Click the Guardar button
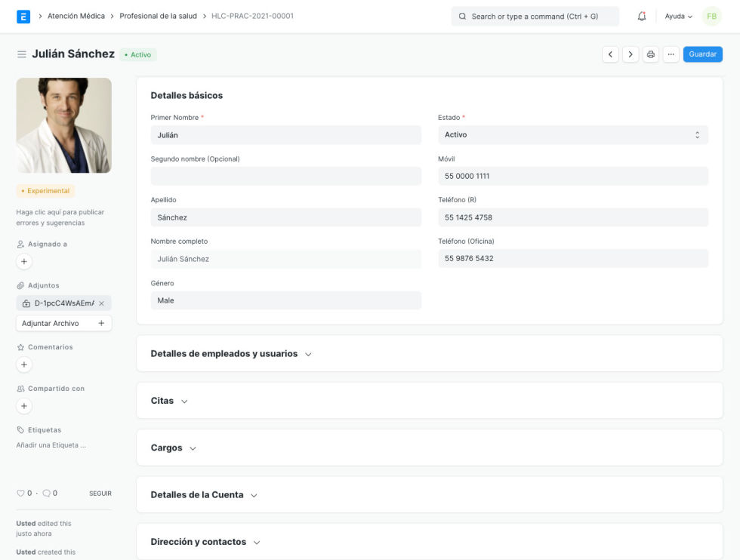Screen dimensions: 740x560 coord(702,54)
